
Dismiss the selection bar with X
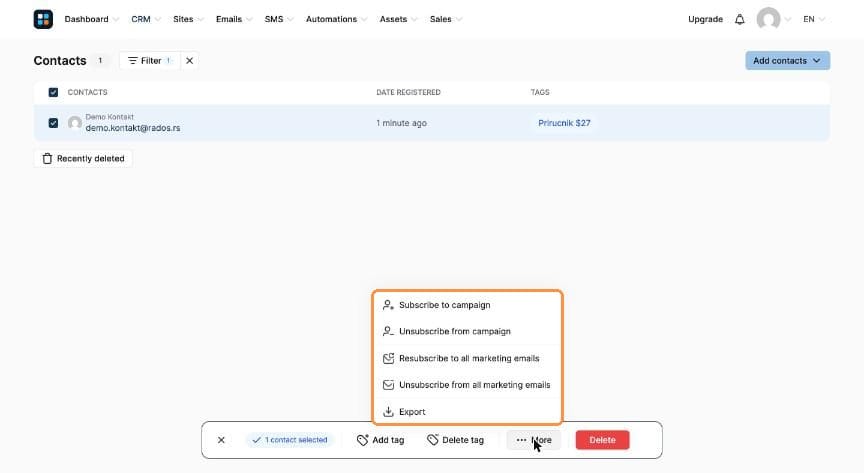(221, 440)
